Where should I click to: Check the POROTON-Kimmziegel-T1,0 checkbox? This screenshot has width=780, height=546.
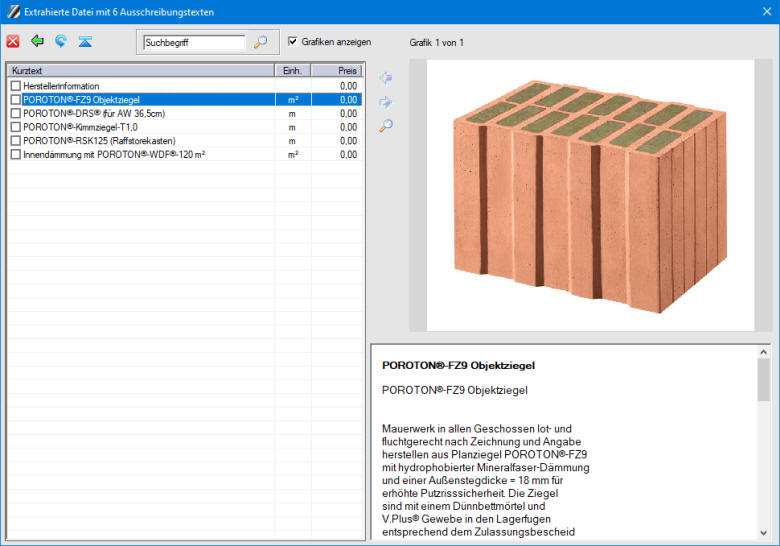tap(16, 127)
